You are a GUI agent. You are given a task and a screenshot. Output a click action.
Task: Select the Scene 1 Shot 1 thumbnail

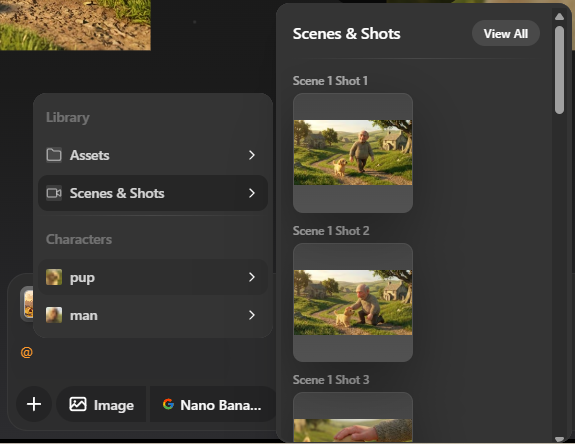(x=353, y=153)
